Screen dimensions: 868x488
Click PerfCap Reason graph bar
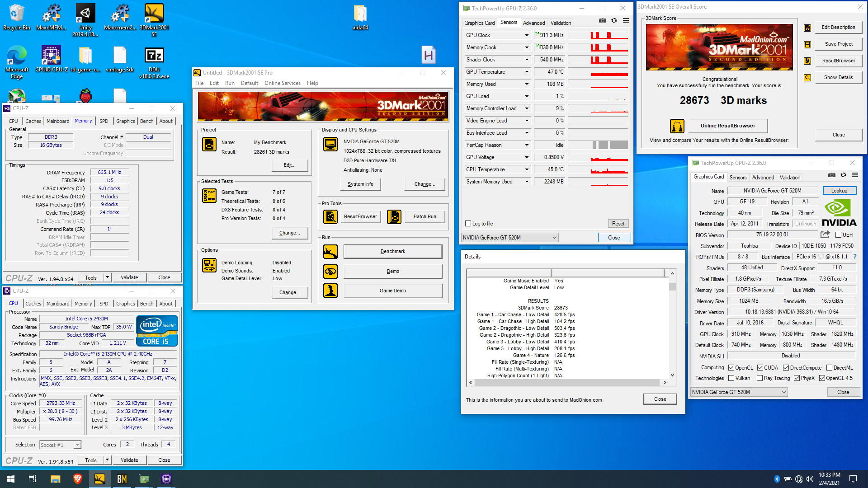click(598, 145)
